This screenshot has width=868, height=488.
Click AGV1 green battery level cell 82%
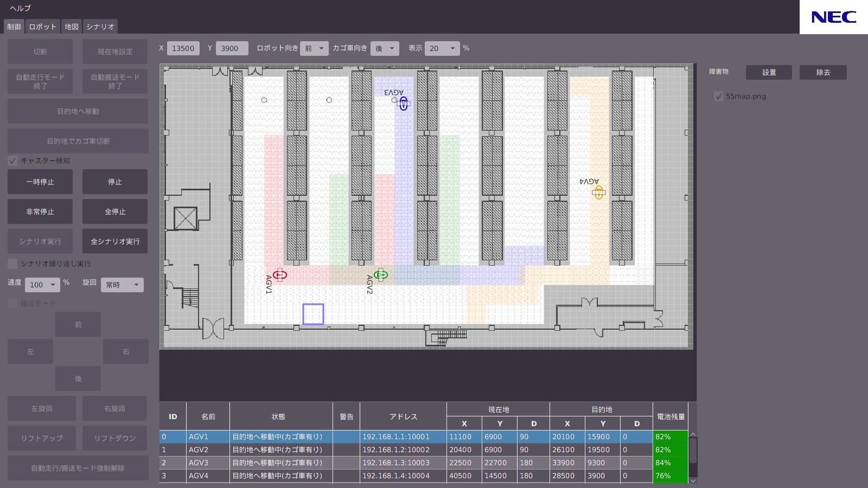tap(670, 436)
